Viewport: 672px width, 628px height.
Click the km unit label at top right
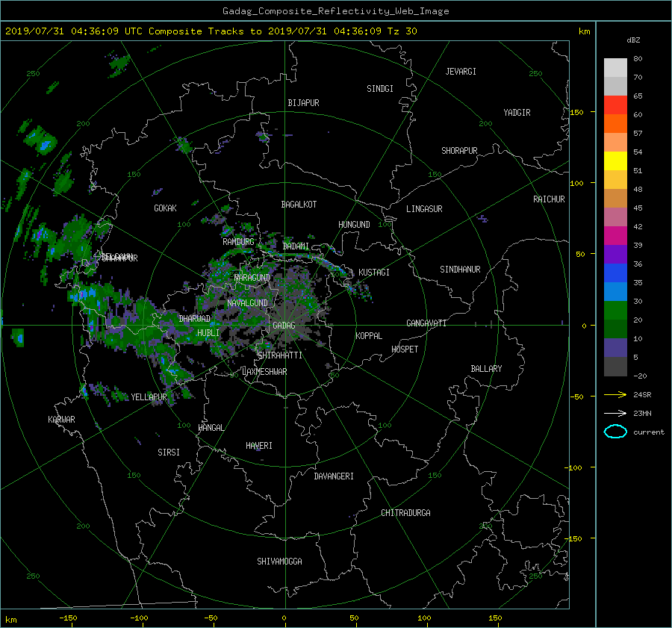click(x=584, y=31)
